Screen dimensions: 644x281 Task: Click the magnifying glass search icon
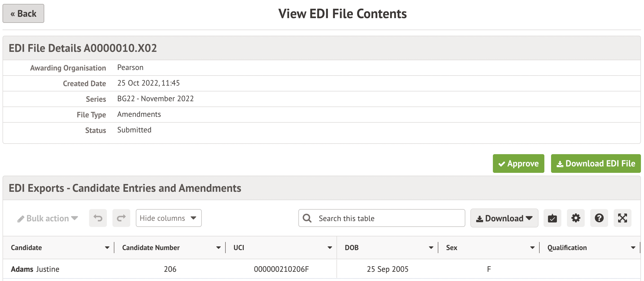click(x=307, y=218)
